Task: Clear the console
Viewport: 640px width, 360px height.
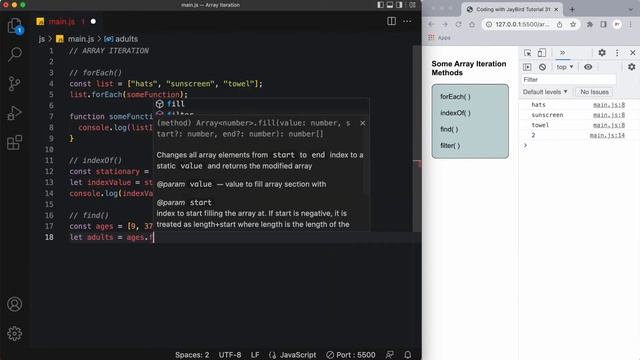Action: 542,67
